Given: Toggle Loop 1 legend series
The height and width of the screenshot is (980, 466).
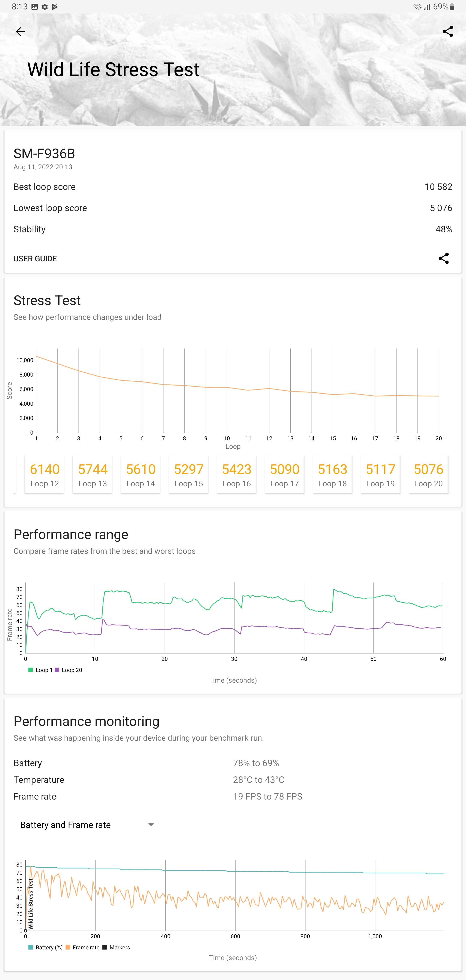Looking at the screenshot, I should [40, 670].
